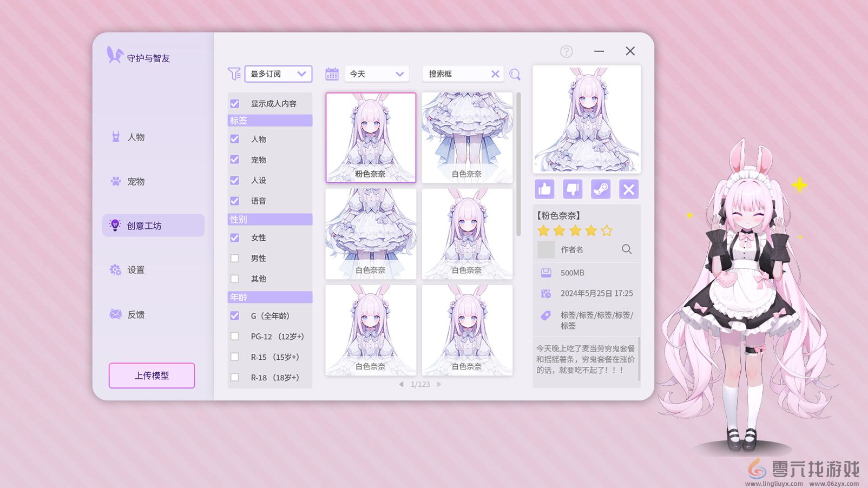Toggle 显示成人内容 checkbox
Viewport: 868px width, 488px height.
pos(234,103)
